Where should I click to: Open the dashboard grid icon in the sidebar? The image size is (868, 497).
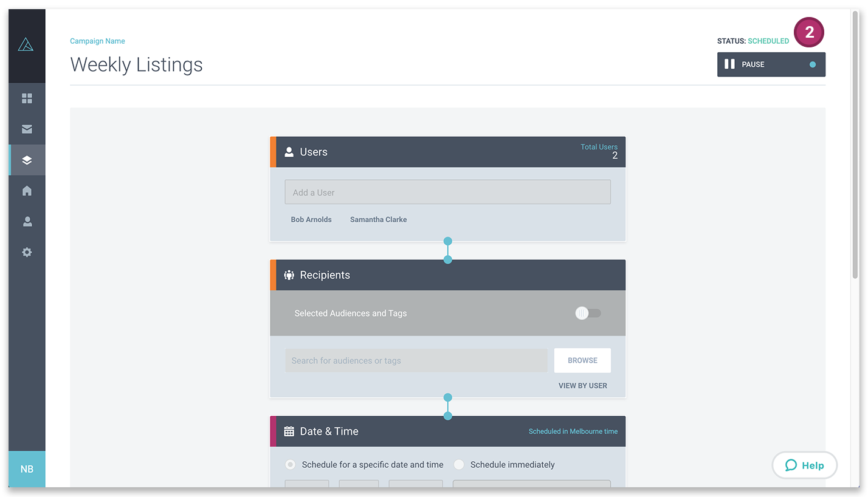[x=27, y=98]
